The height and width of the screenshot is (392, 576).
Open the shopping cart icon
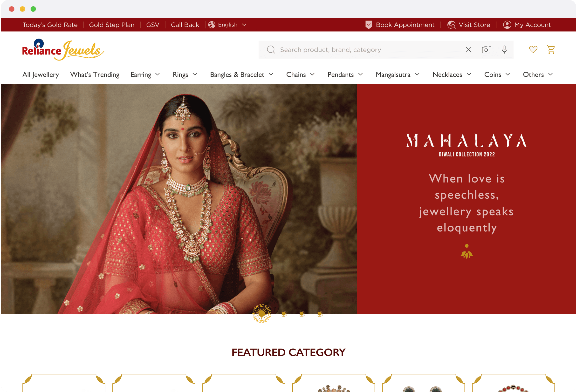pyautogui.click(x=551, y=50)
